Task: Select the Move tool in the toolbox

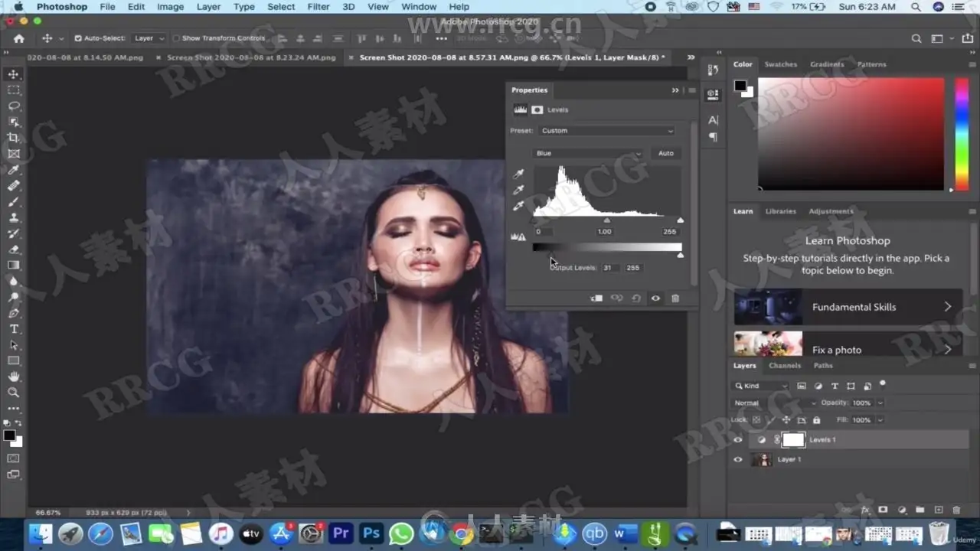Action: point(14,74)
